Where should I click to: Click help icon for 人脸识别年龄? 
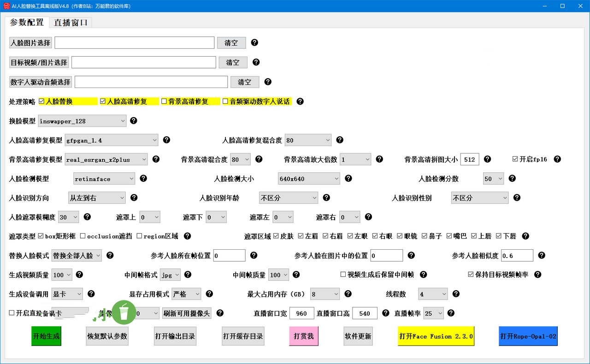[x=326, y=197]
